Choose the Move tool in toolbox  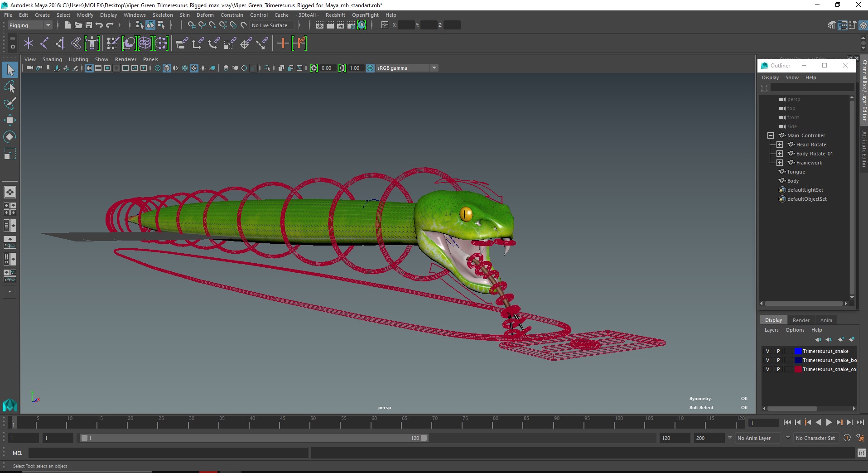[x=10, y=120]
